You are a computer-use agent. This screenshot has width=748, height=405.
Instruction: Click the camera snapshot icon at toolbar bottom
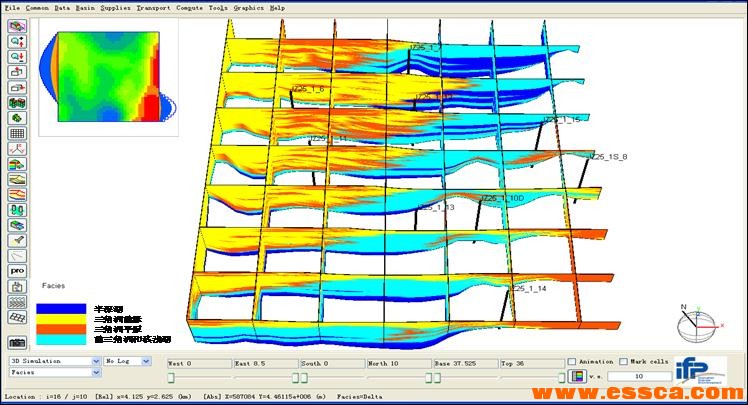pyautogui.click(x=17, y=343)
